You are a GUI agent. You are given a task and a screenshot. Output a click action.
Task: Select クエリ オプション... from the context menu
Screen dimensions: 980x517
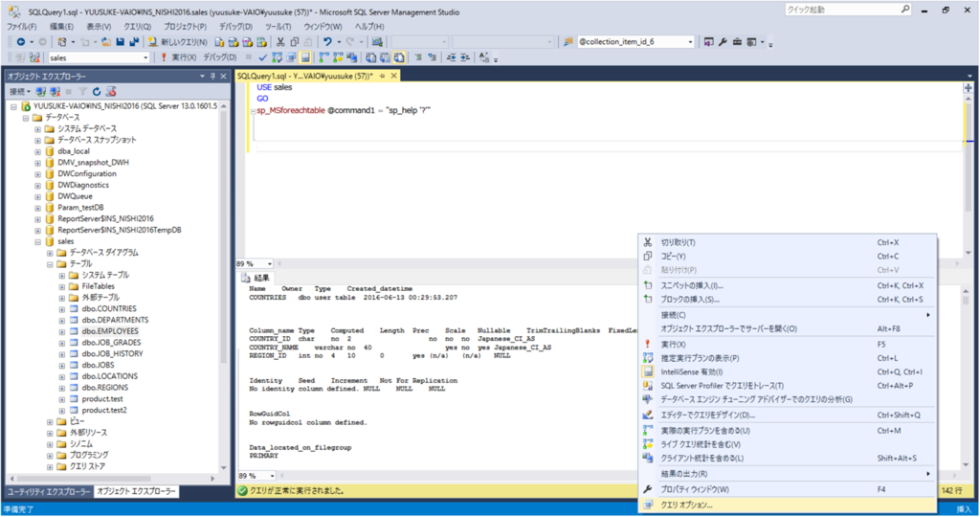787,506
